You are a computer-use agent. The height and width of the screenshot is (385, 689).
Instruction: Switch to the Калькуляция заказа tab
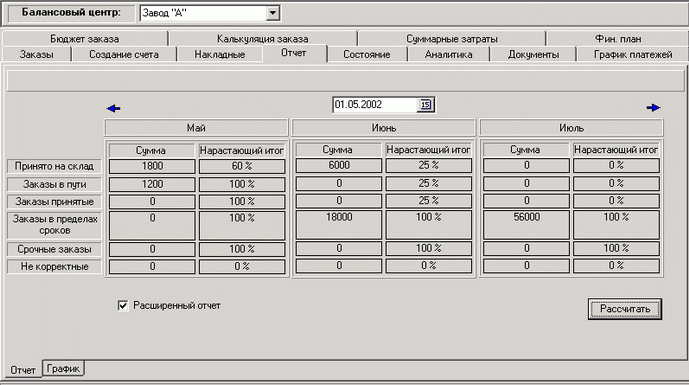[x=262, y=39]
